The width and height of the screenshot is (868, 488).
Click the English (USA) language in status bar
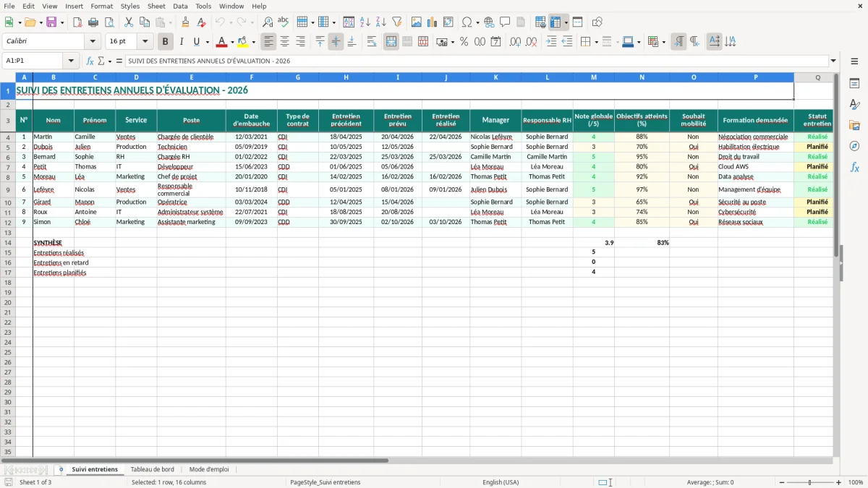(x=501, y=482)
